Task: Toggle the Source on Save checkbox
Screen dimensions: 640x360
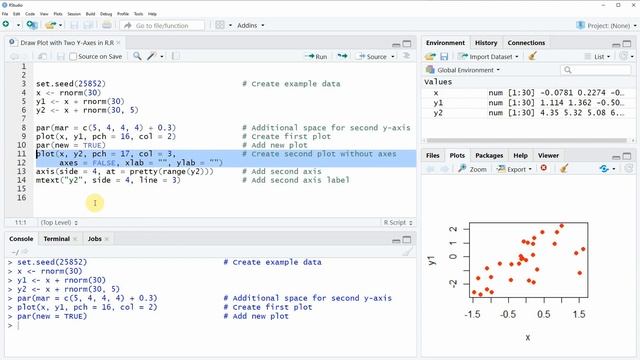Action: tap(73, 57)
